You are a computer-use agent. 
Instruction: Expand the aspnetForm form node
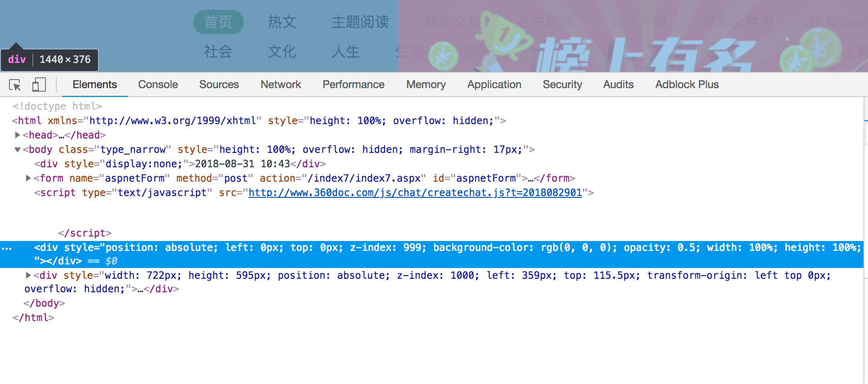[28, 178]
